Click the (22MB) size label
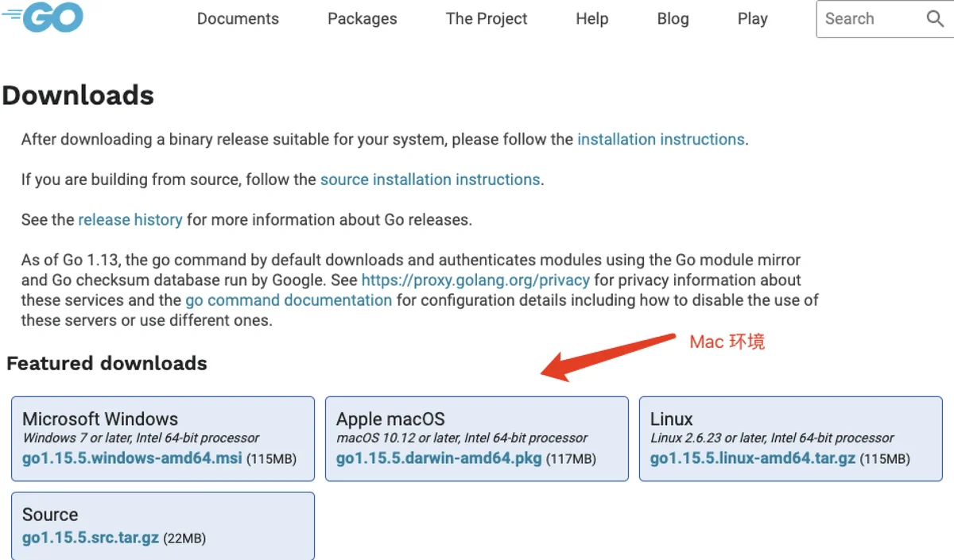 click(184, 539)
